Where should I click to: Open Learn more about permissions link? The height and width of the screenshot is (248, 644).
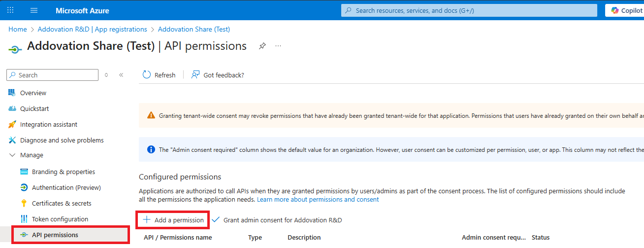[318, 200]
